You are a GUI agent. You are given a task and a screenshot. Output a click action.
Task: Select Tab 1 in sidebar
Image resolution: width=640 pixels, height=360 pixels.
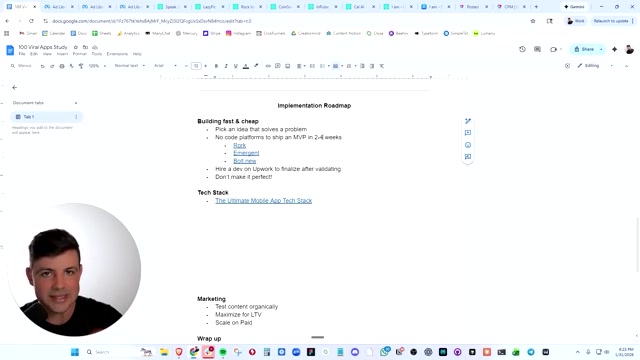[46, 117]
